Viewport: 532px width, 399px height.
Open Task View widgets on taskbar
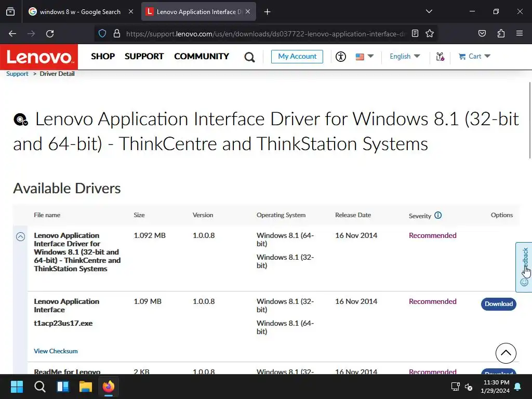point(63,387)
